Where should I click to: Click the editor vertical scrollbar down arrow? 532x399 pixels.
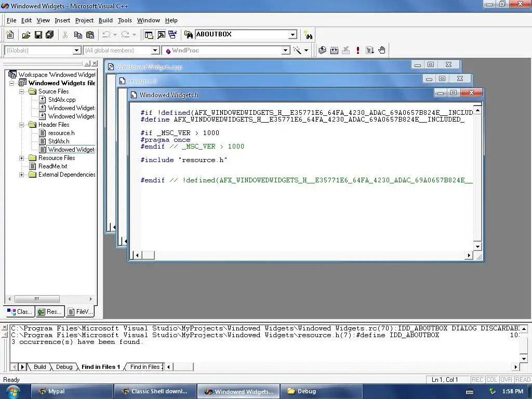pyautogui.click(x=477, y=247)
